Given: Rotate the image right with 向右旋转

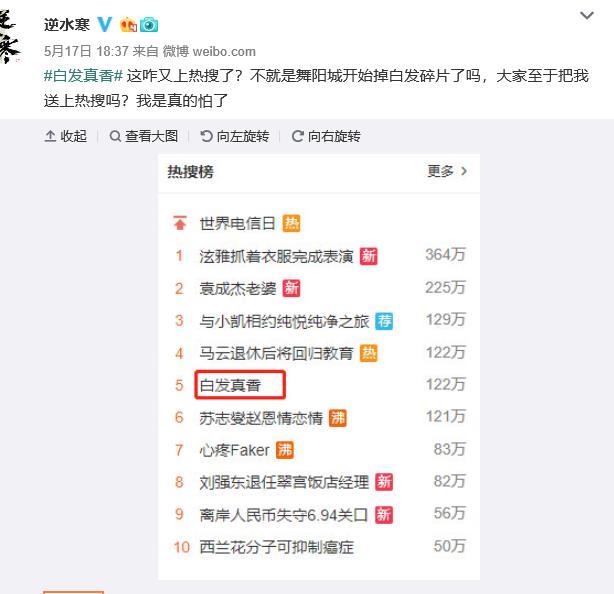Looking at the screenshot, I should [x=326, y=136].
